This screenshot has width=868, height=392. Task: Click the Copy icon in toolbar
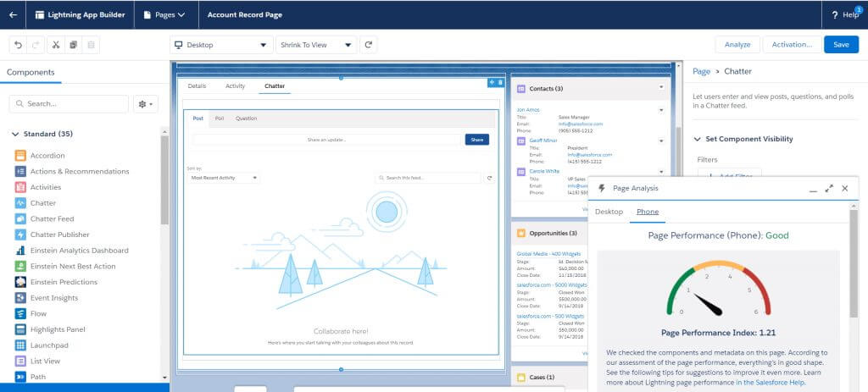[x=73, y=45]
